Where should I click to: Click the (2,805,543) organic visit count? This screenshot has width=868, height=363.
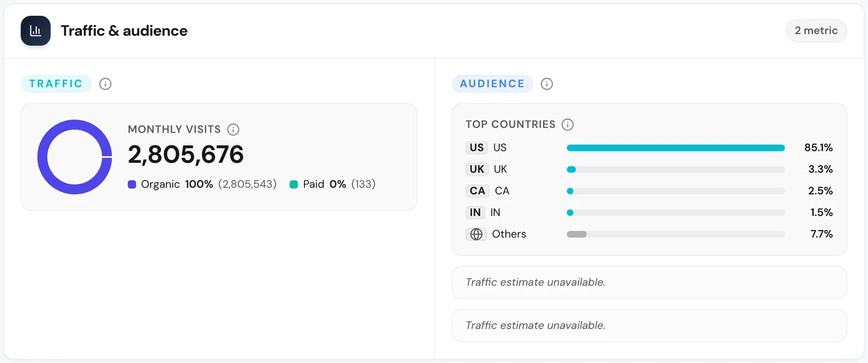pos(248,185)
